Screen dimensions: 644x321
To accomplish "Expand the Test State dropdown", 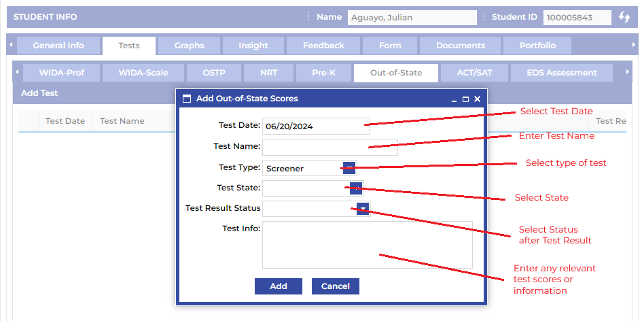I will [356, 188].
